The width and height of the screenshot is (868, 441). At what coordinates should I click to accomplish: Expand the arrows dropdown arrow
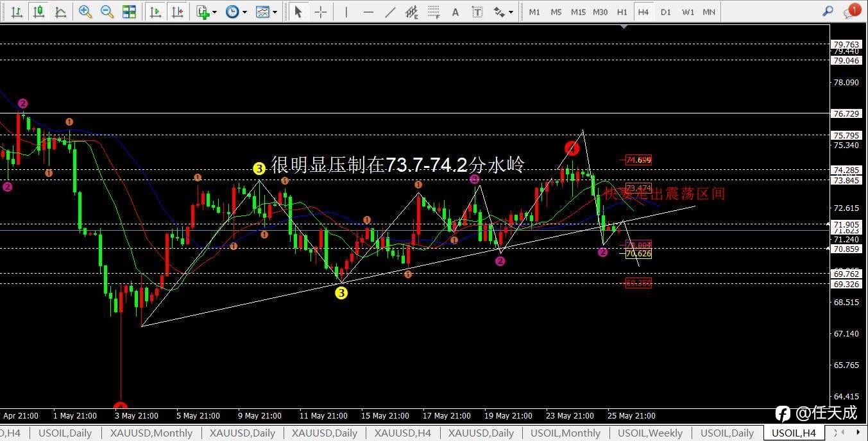click(511, 12)
